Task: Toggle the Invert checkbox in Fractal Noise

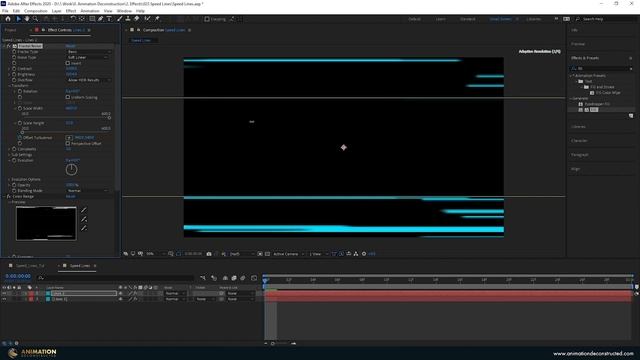Action: tap(68, 63)
